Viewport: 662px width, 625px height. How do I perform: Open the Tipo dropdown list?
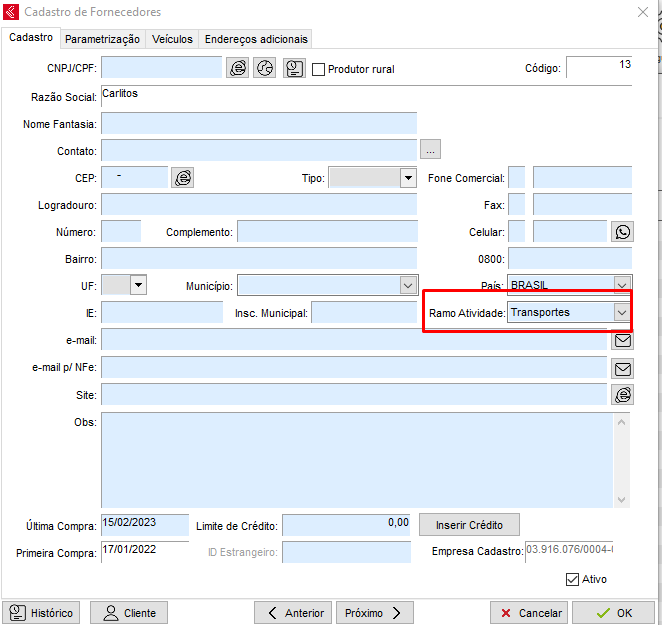(x=407, y=178)
